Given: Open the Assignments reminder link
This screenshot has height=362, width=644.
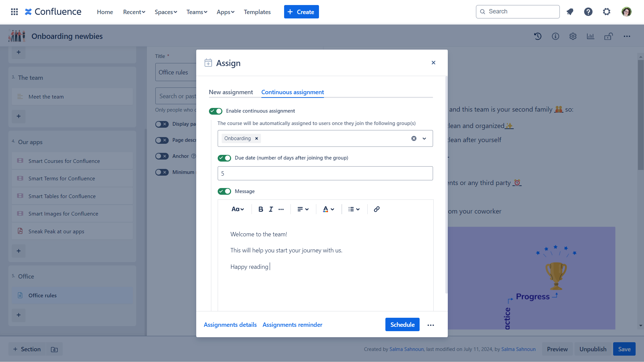Looking at the screenshot, I should click(x=292, y=325).
